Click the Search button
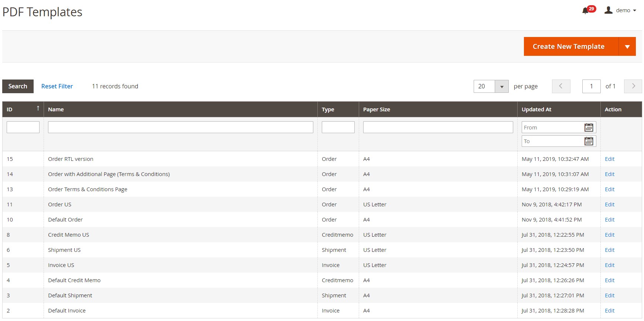This screenshot has height=321, width=644. [18, 86]
